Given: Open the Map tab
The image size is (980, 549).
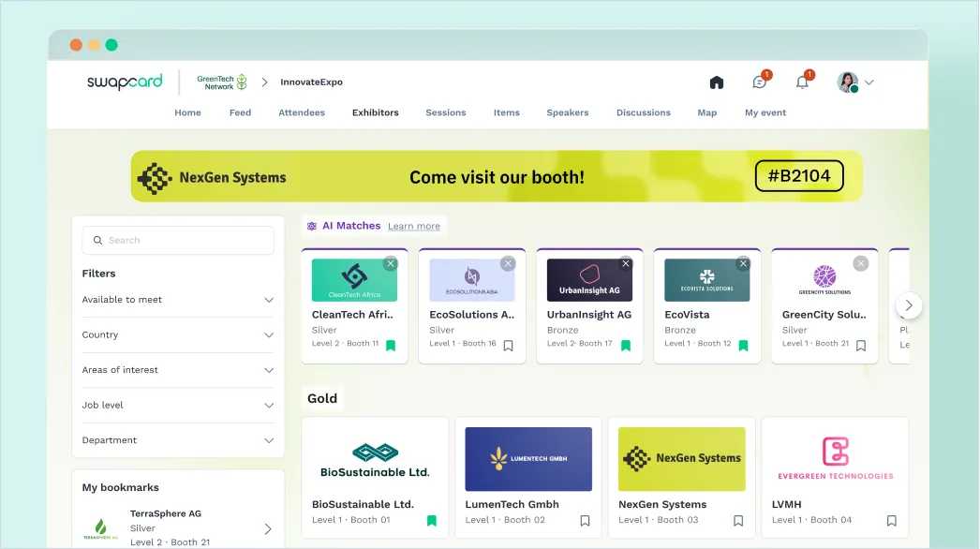Looking at the screenshot, I should coord(706,112).
